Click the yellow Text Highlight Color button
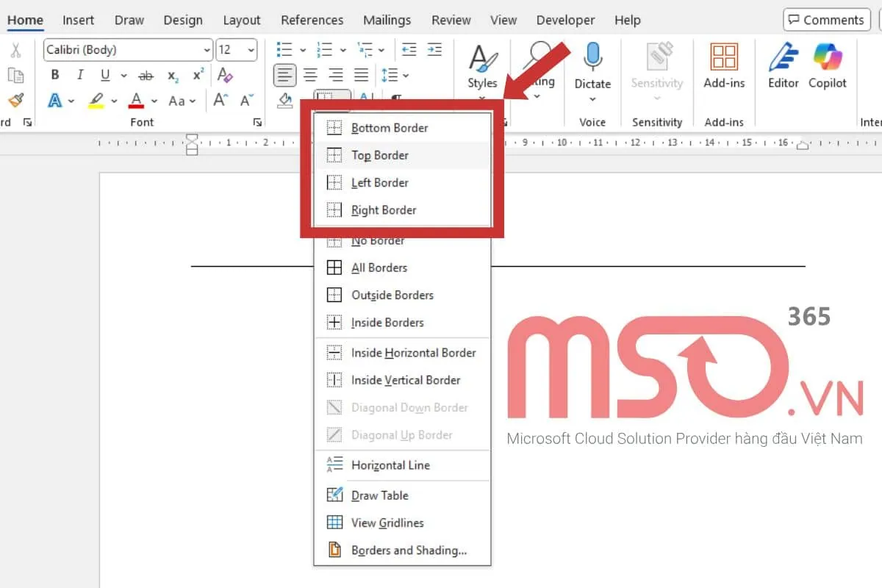This screenshot has height=588, width=882. (x=96, y=100)
